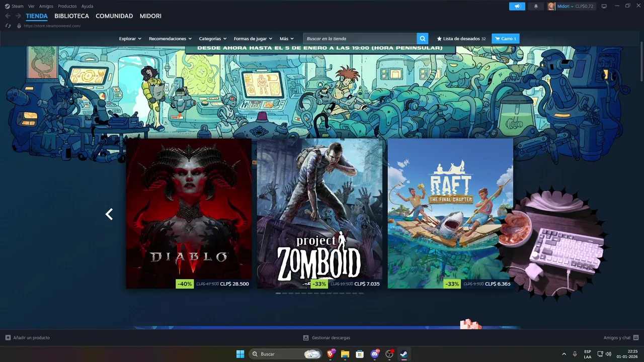644x362 pixels.
Task: Enter Big Picture mode via monitor icon
Action: pyautogui.click(x=604, y=6)
